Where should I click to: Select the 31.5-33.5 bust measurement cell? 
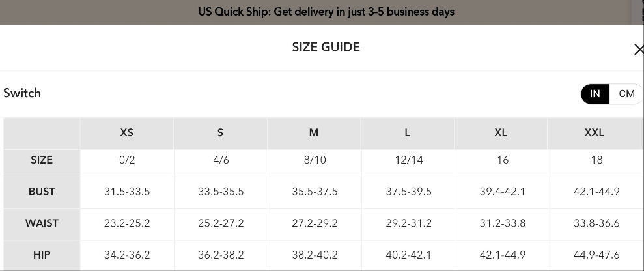pyautogui.click(x=127, y=192)
